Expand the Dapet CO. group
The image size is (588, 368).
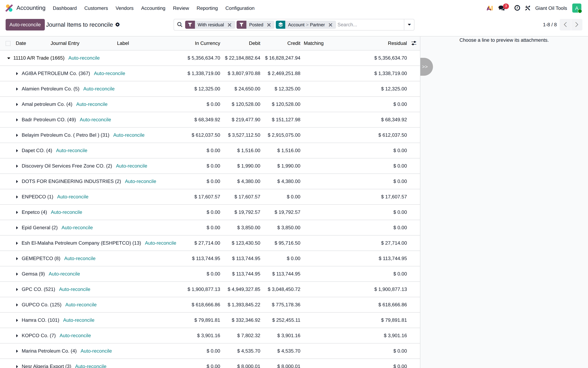(17, 151)
